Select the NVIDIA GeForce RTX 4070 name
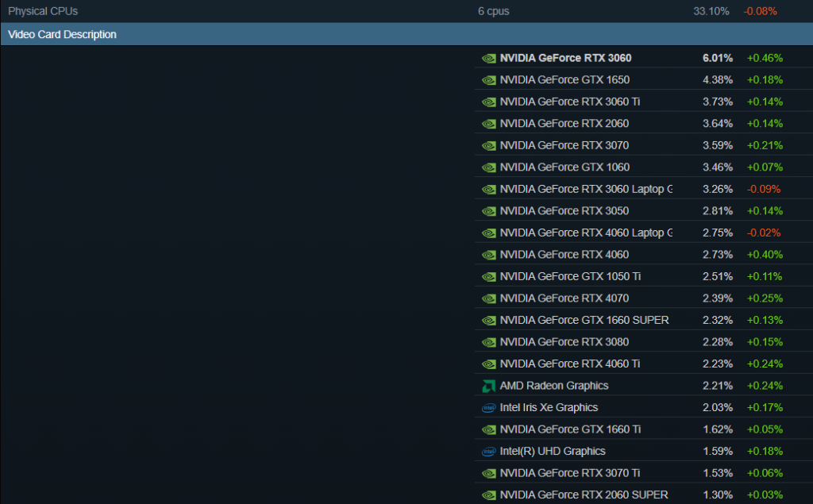This screenshot has width=813, height=504. pyautogui.click(x=564, y=298)
